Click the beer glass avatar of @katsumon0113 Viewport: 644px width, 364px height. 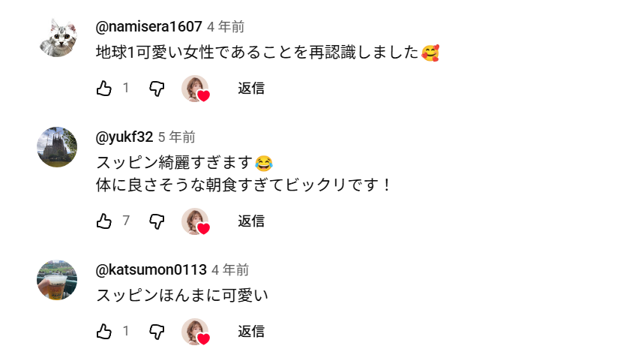tap(57, 280)
